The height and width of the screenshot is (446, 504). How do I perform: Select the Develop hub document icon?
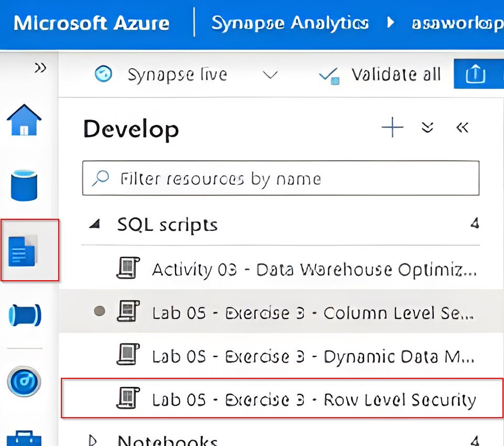pos(24,250)
